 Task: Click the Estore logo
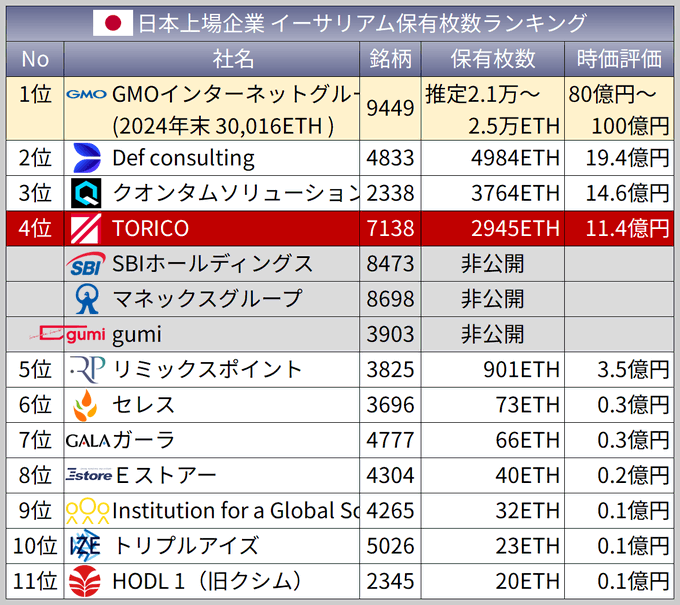click(x=89, y=475)
